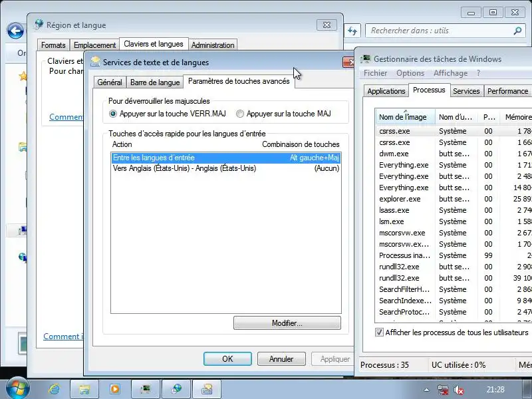Switch to the Emplacement tab
This screenshot has width=532, height=399.
[x=94, y=45]
